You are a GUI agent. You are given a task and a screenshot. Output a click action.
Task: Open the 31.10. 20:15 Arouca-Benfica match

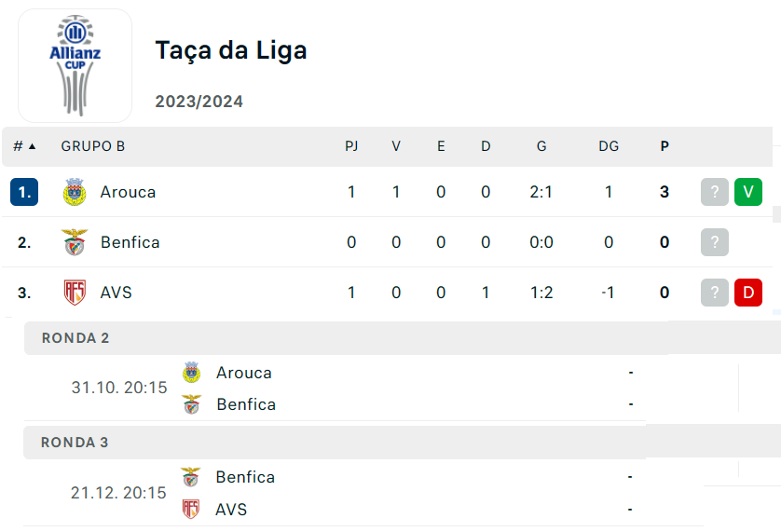coord(119,388)
